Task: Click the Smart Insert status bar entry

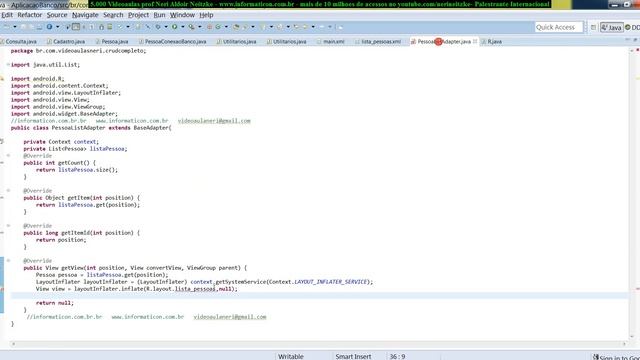Action: point(353,356)
